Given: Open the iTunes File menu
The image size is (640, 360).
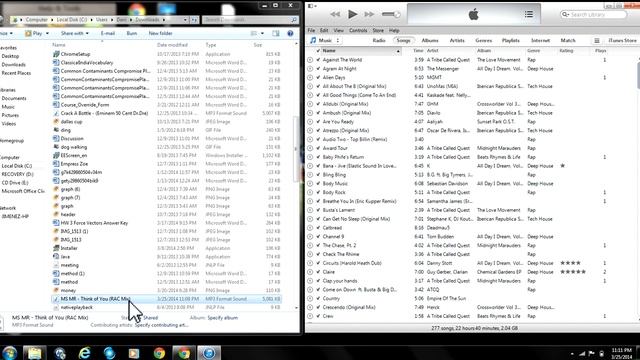Looking at the screenshot, I should pos(311,31).
